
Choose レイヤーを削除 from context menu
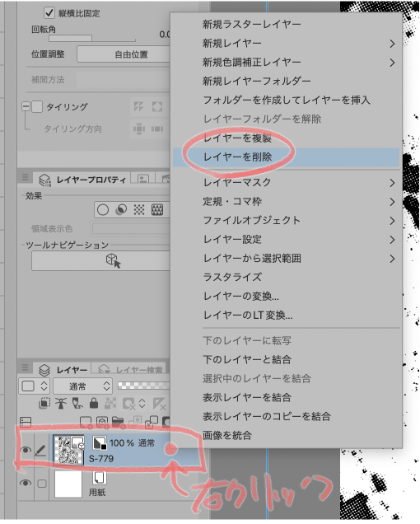pos(286,157)
